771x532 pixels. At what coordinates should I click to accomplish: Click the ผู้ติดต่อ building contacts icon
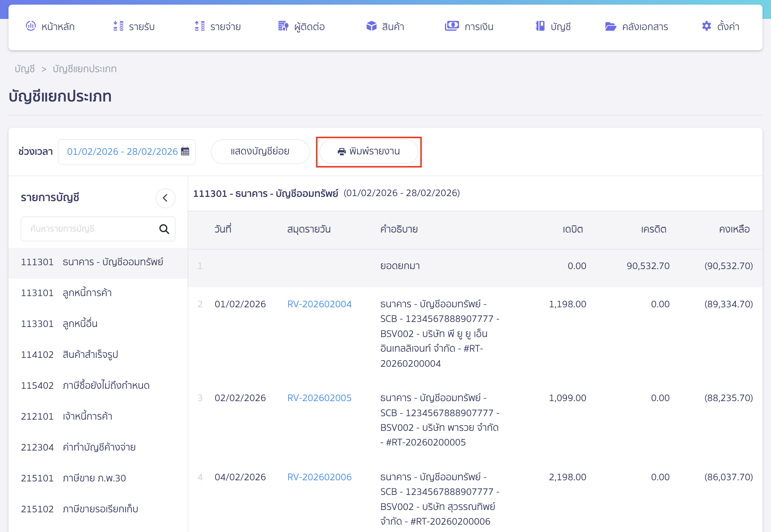pos(283,26)
